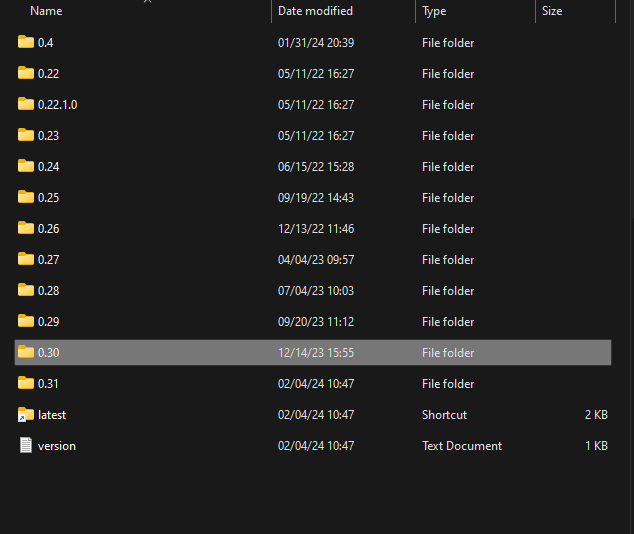Click the 0.25 folder icon

[26, 197]
